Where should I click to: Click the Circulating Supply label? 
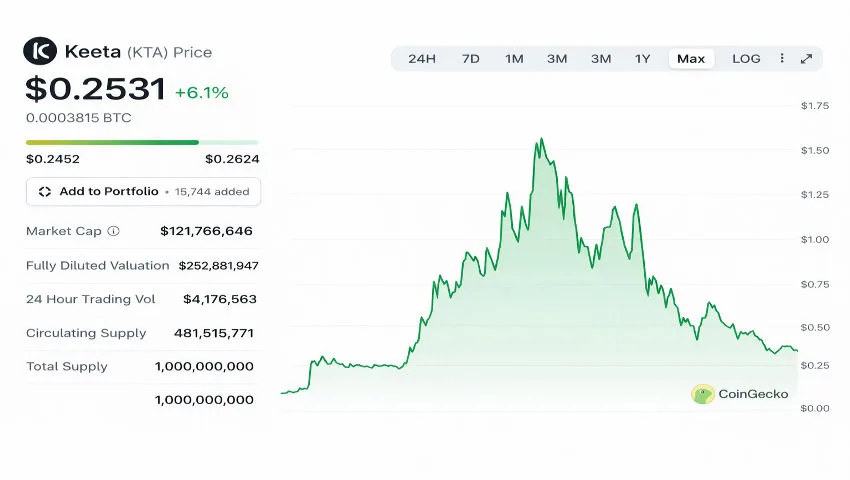coord(86,333)
